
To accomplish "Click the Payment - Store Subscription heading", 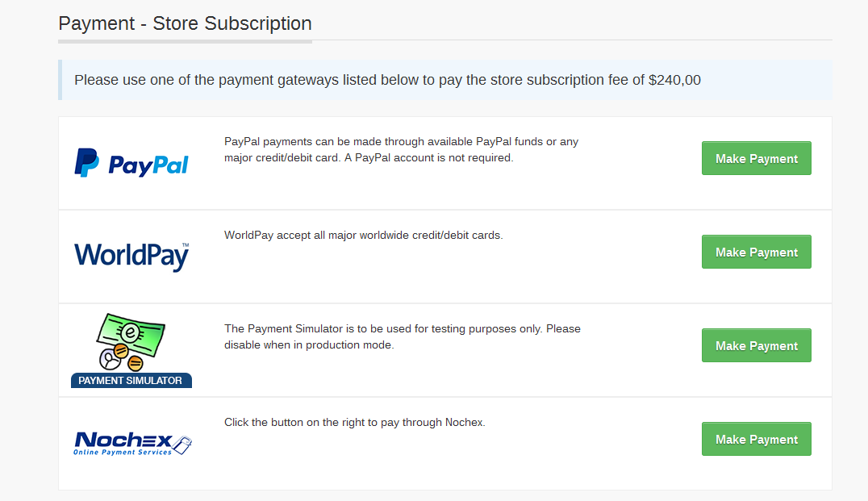I will [x=185, y=23].
